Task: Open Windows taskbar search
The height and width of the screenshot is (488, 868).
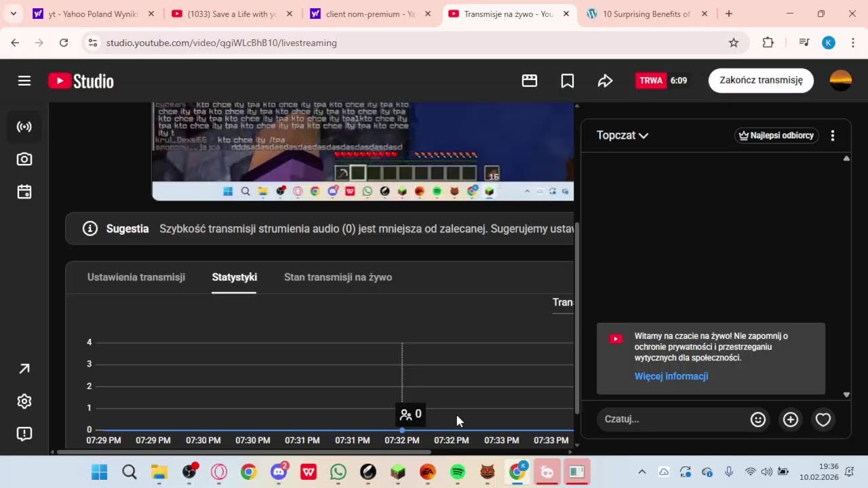Action: click(x=130, y=472)
